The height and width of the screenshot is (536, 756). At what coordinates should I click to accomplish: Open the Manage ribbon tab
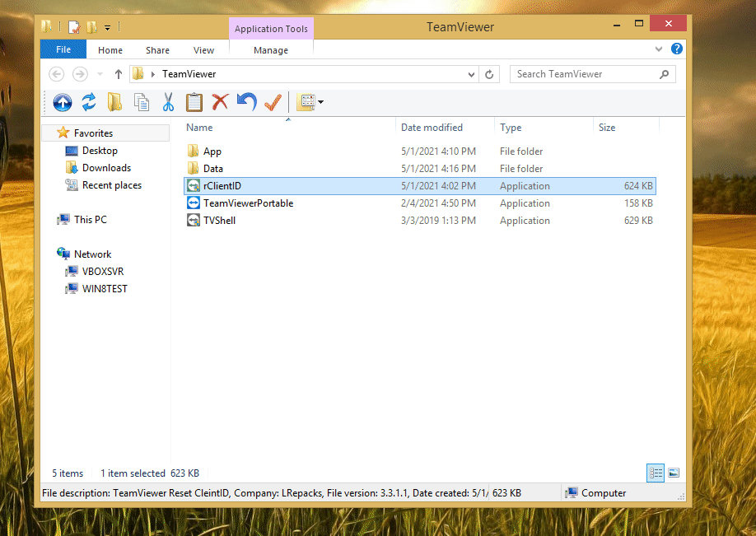point(271,50)
